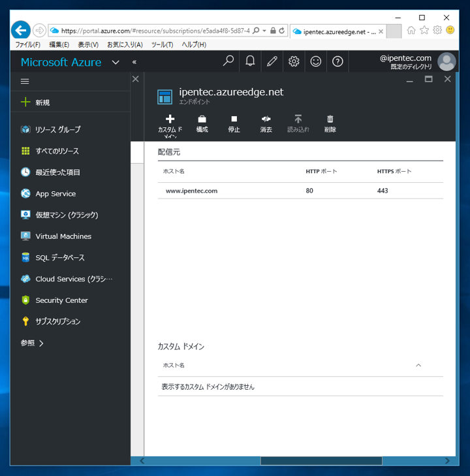
Task: Open the お気に入り(A) menu
Action: (125, 44)
